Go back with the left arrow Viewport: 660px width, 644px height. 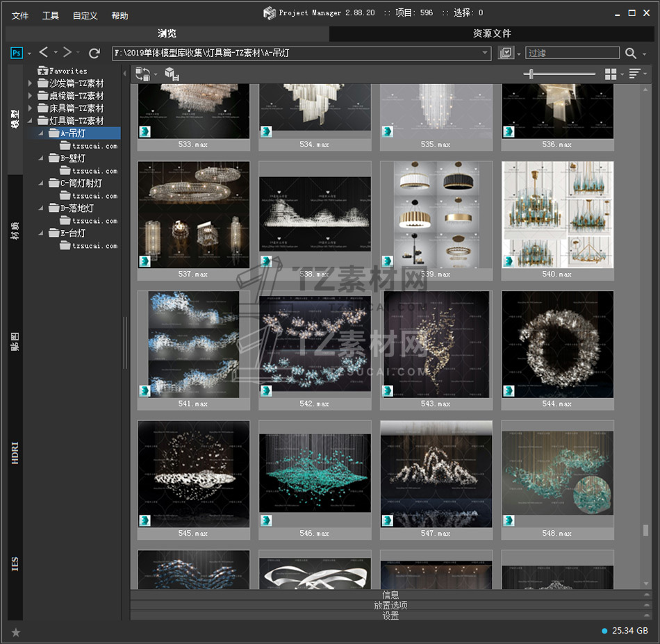[43, 53]
